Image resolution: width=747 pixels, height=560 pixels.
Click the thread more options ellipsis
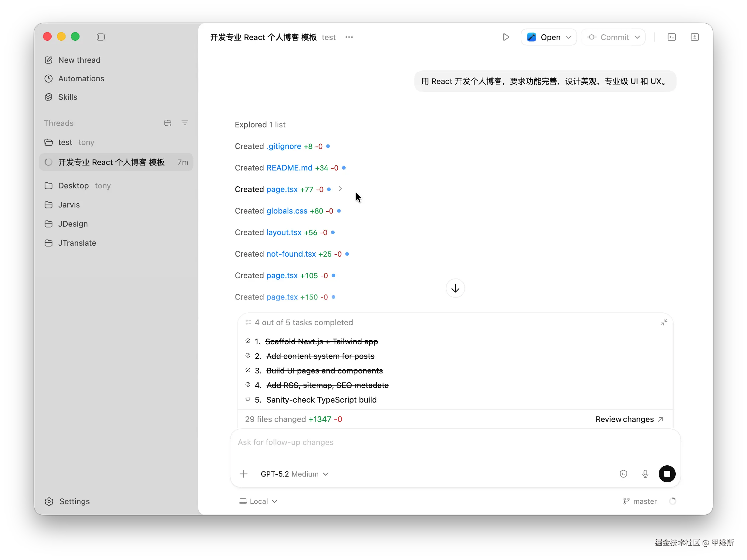pos(349,37)
